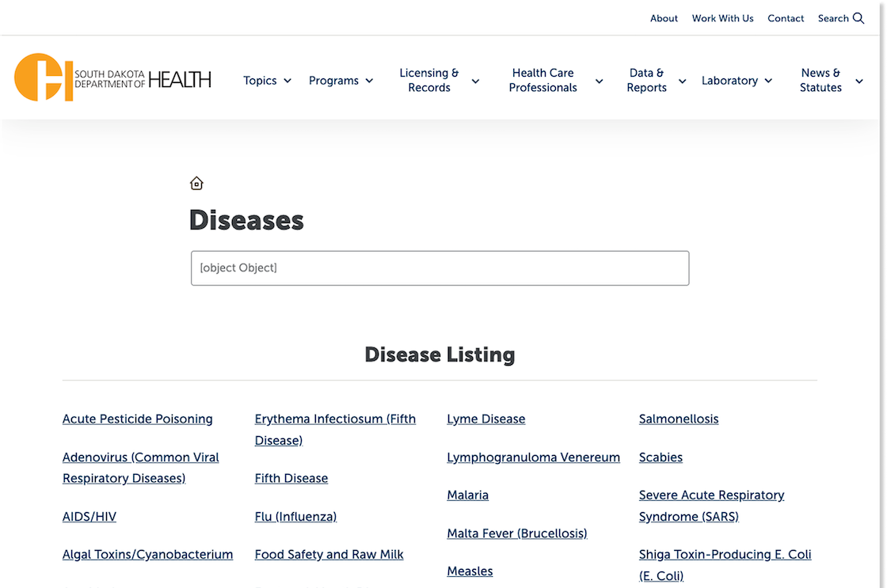Open the AIDS/HIV link
The height and width of the screenshot is (588, 887).
coord(89,517)
